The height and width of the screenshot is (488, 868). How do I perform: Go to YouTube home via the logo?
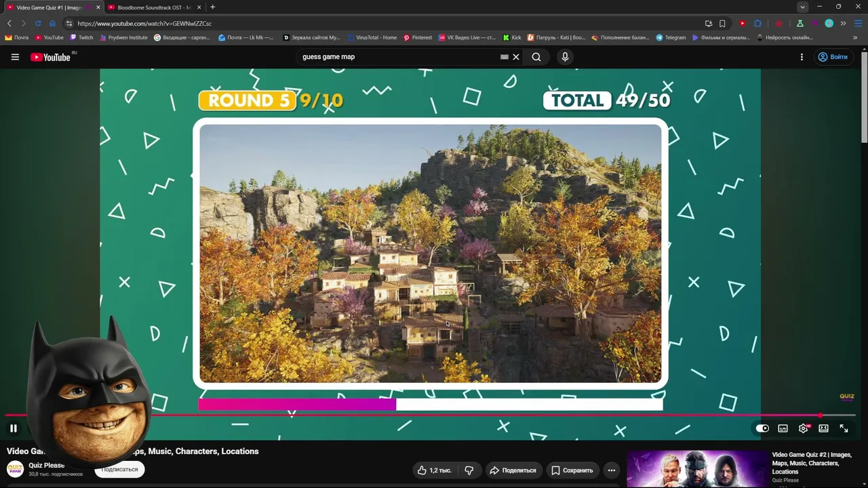(x=51, y=57)
